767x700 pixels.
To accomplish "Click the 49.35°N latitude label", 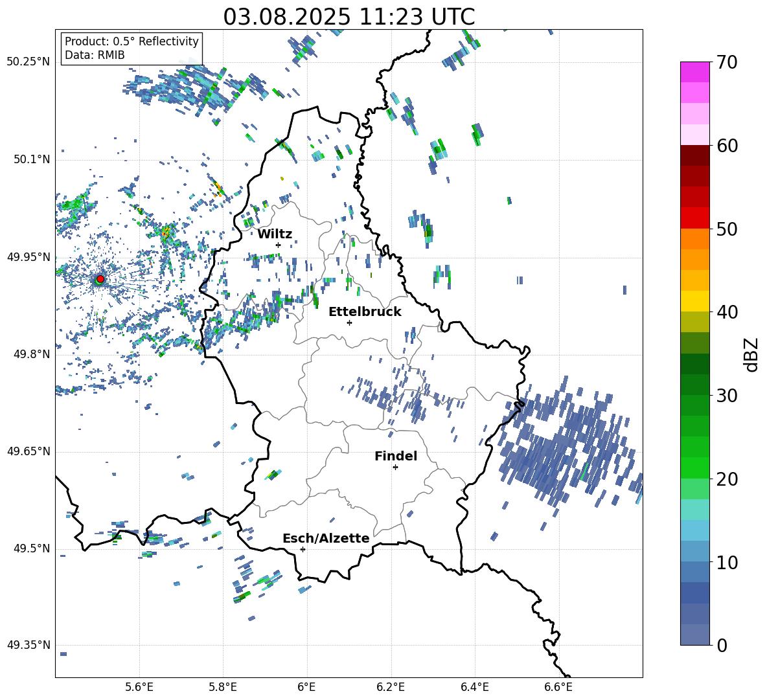I will 29,645.
